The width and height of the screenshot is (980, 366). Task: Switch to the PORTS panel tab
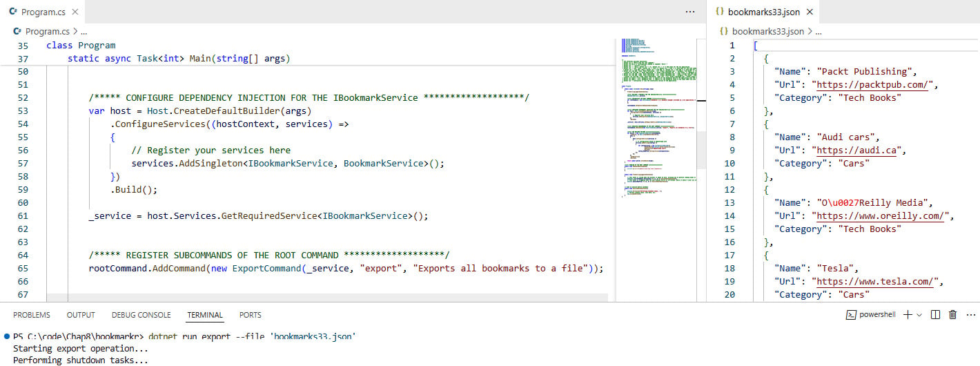[x=251, y=315]
